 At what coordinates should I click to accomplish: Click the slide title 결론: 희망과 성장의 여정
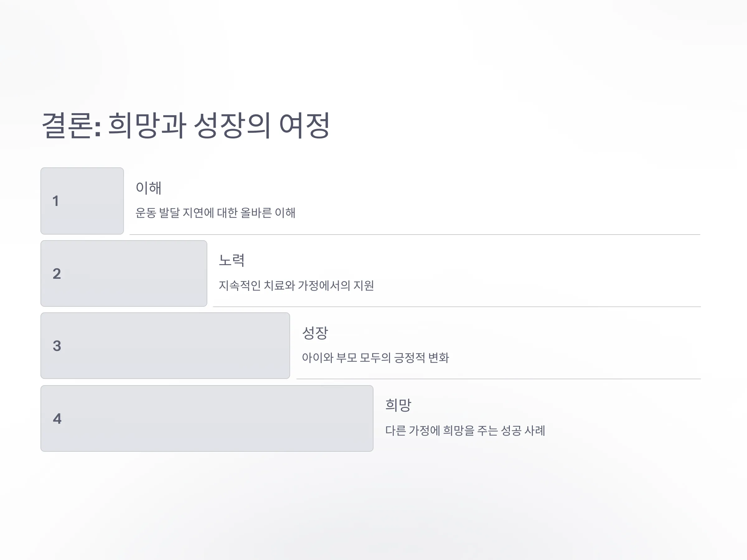point(186,126)
